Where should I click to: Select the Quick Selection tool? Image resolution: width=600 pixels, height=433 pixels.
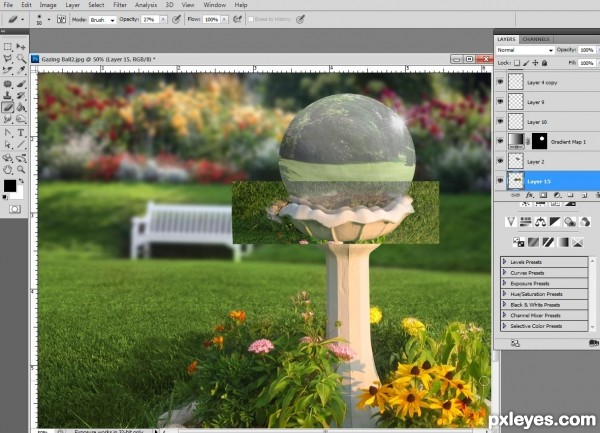(21, 59)
